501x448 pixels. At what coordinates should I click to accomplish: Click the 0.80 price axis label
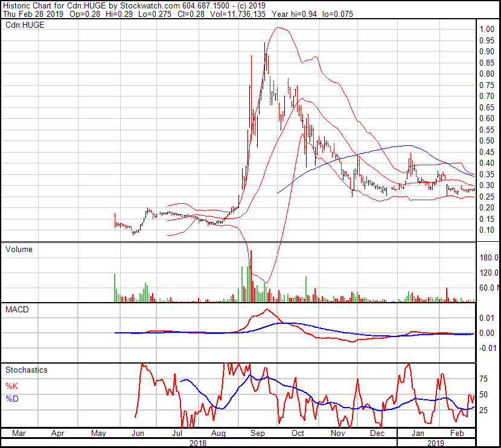pyautogui.click(x=487, y=74)
